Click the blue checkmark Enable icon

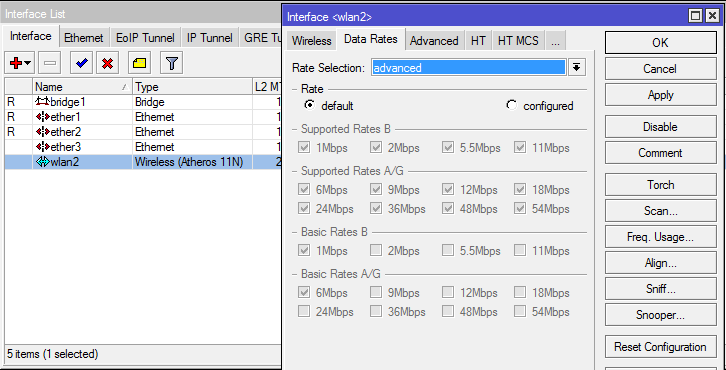coord(82,63)
